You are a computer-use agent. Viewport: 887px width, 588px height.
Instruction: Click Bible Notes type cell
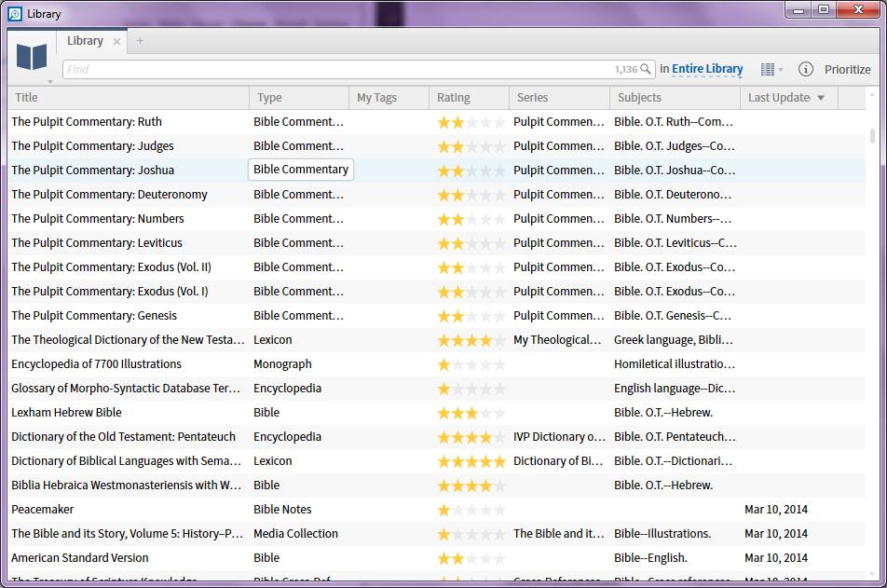282,510
